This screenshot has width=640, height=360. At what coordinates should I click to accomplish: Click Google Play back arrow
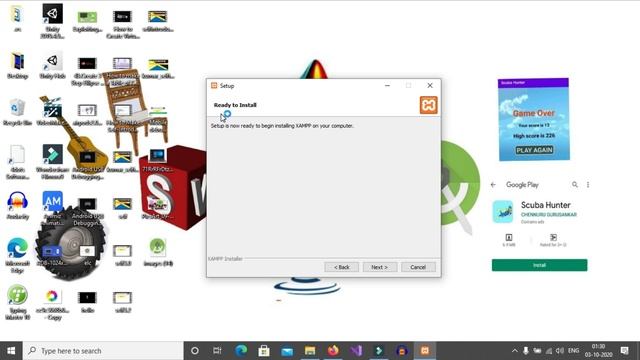coord(493,184)
